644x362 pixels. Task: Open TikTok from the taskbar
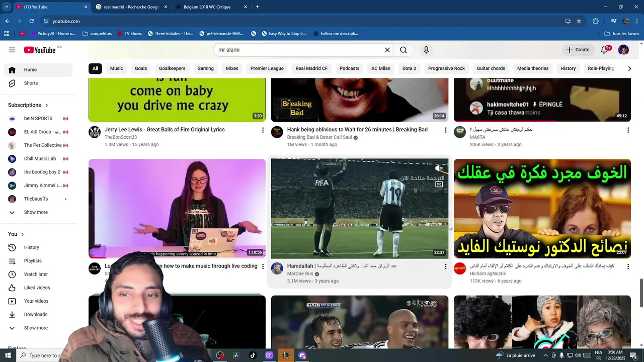(253, 355)
